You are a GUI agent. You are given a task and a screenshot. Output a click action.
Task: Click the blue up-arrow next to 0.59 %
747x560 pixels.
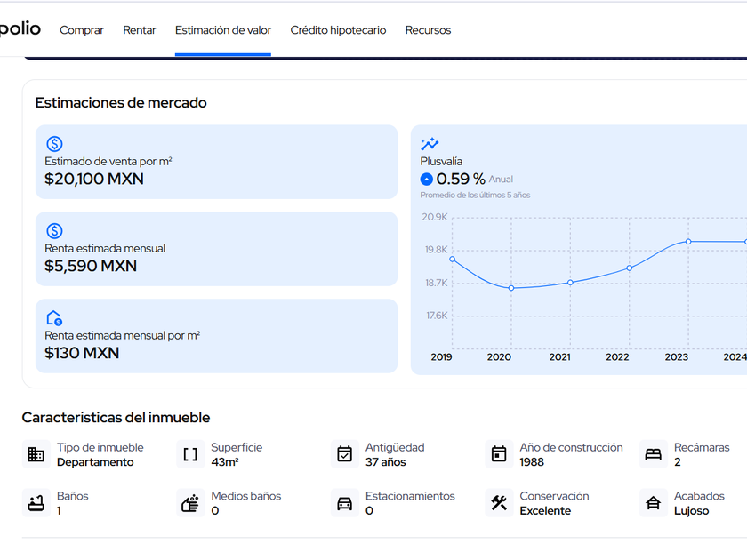click(427, 179)
